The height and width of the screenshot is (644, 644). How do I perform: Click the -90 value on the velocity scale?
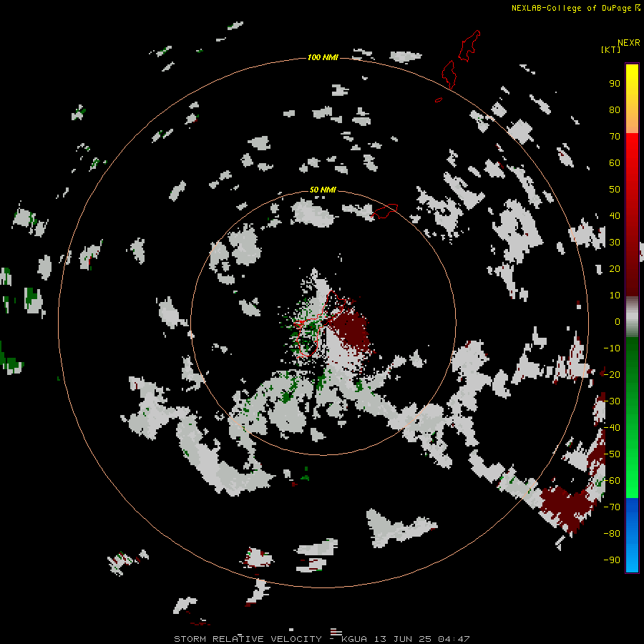[612, 560]
